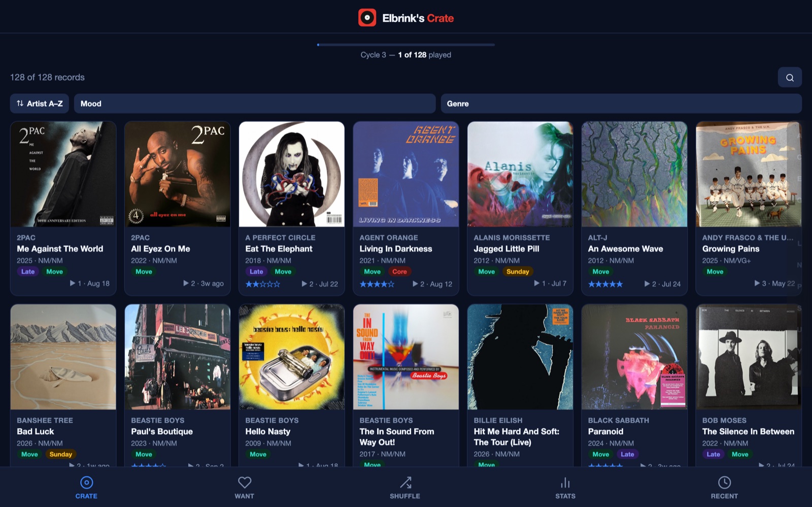812x507 pixels.
Task: Open Paul's Boutique album cover
Action: pos(178,357)
